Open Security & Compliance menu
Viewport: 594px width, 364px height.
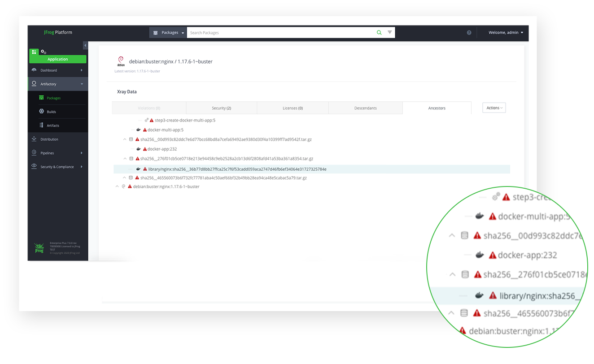coord(57,167)
